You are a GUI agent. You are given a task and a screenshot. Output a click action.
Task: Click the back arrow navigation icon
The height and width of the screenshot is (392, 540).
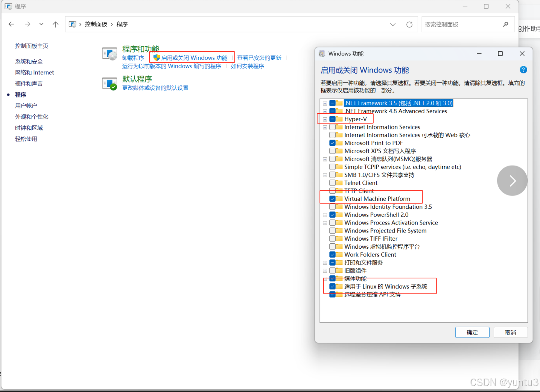[11, 24]
